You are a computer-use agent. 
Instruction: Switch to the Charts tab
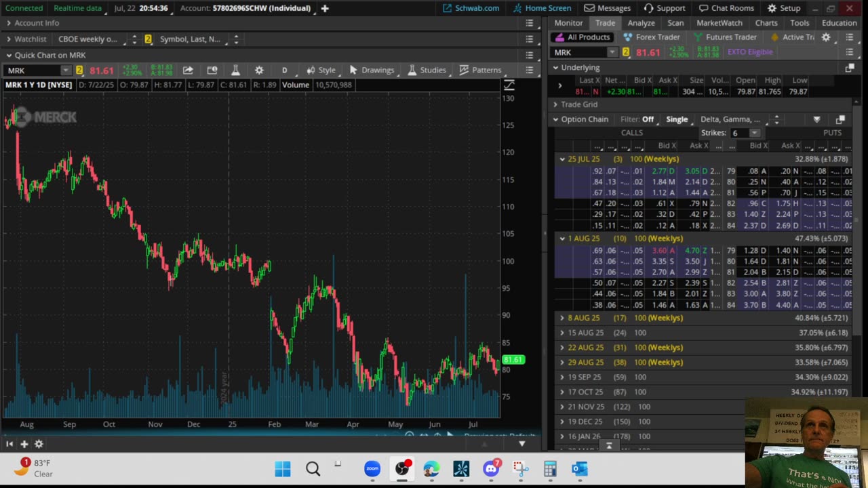tap(766, 23)
